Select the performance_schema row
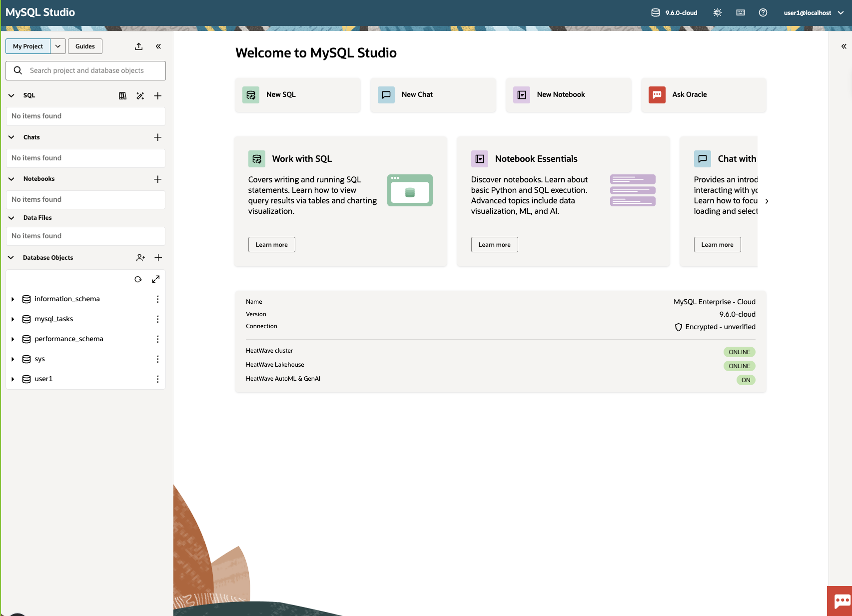 (85, 339)
